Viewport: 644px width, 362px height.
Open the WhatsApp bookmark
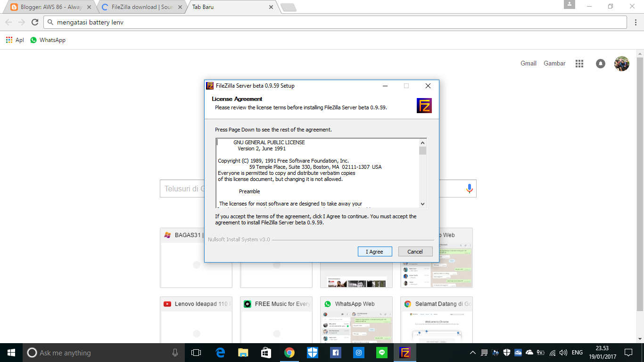click(48, 40)
